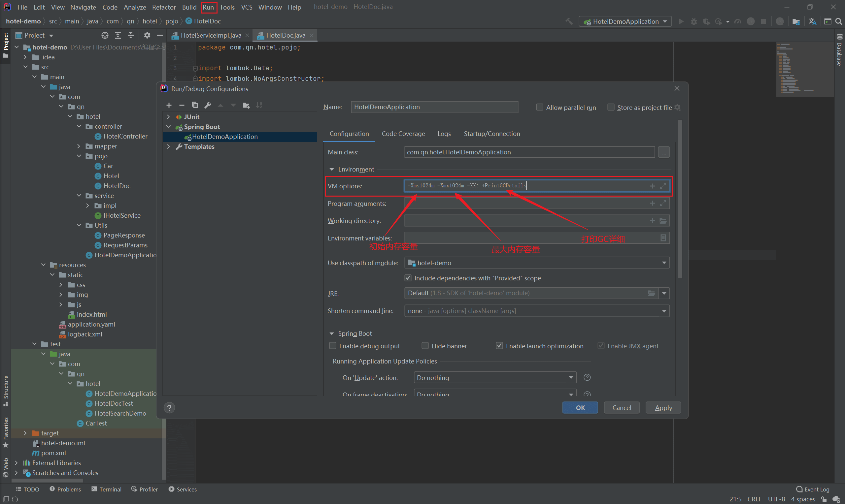Open Use classpath of module dropdown
Image resolution: width=845 pixels, height=504 pixels.
coord(536,263)
